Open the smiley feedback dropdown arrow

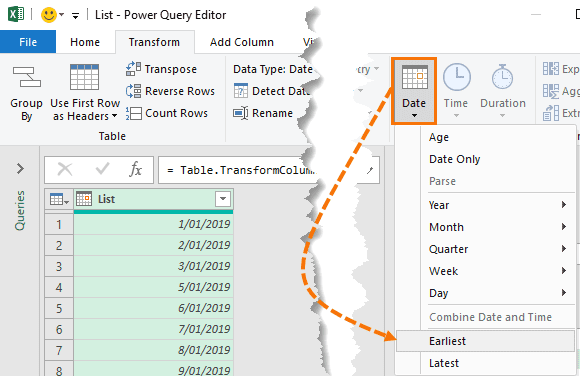pyautogui.click(x=61, y=15)
